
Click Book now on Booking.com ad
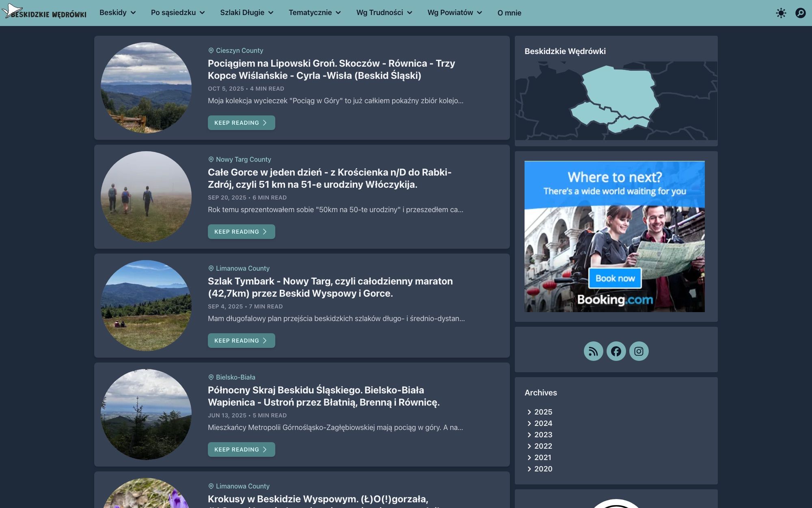615,278
